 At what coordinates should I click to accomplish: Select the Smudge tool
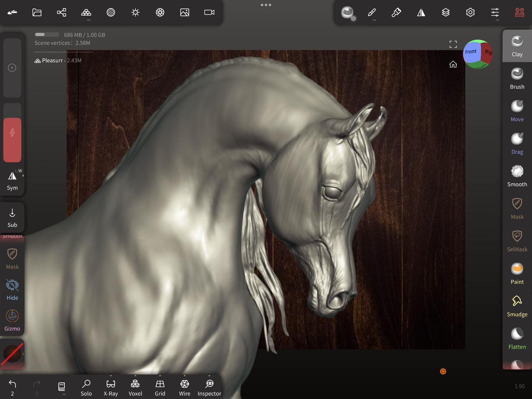[517, 306]
